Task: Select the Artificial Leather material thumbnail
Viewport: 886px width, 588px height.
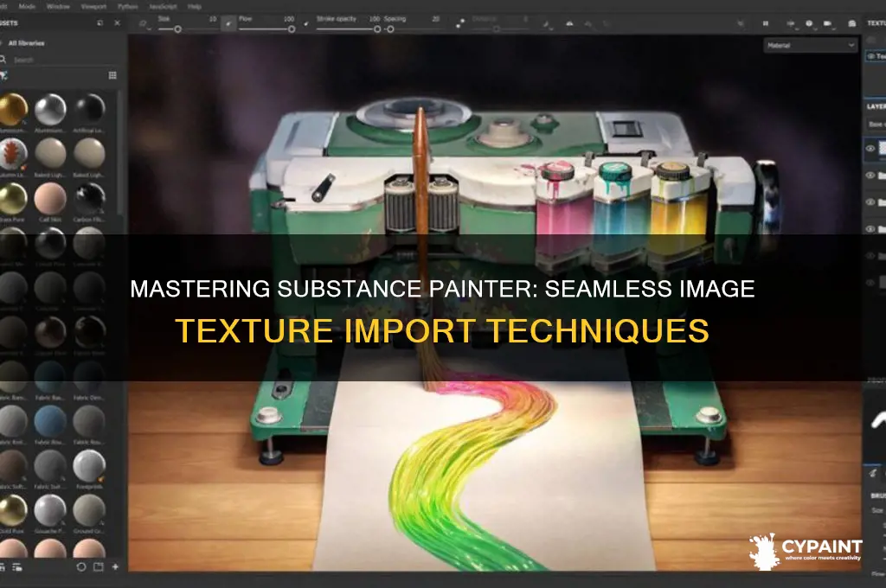Action: 89,108
